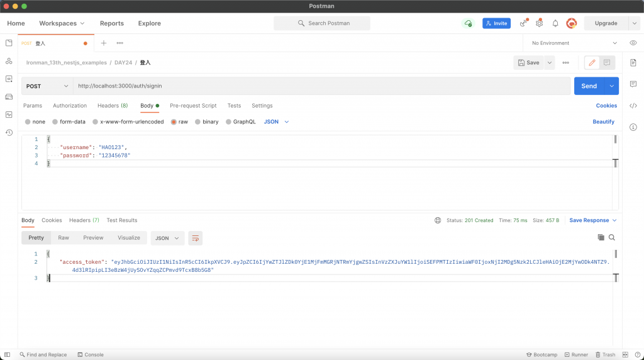The height and width of the screenshot is (360, 644).
Task: Open the comments icon in right sidebar
Action: click(633, 84)
